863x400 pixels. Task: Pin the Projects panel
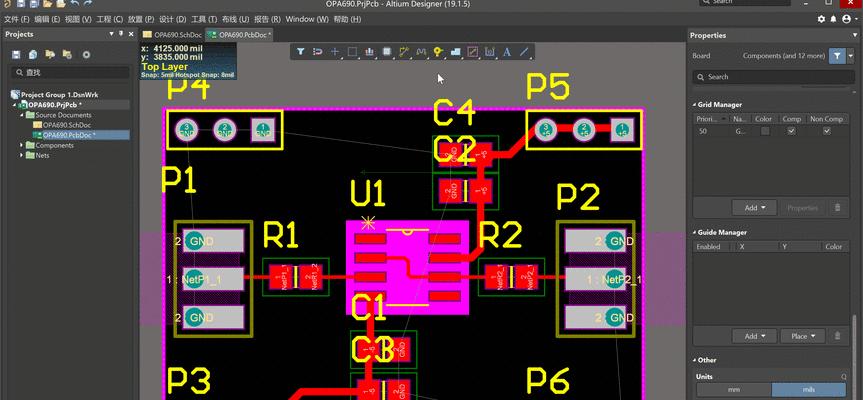tap(121, 34)
